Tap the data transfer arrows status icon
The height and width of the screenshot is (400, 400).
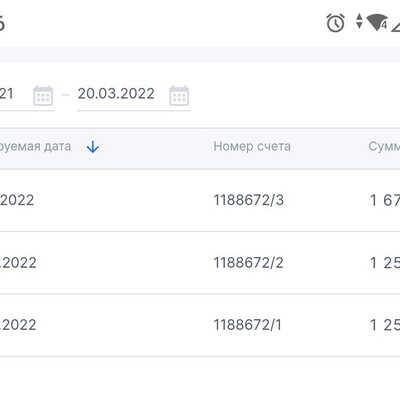point(359,21)
